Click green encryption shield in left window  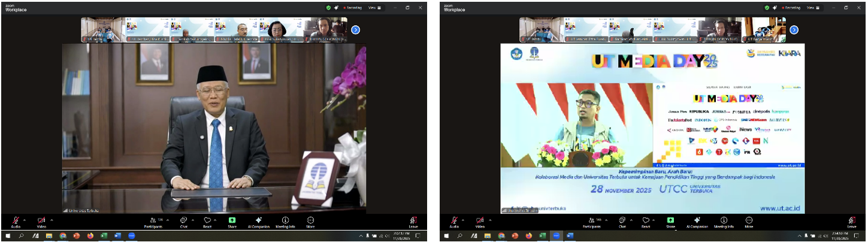tap(328, 8)
